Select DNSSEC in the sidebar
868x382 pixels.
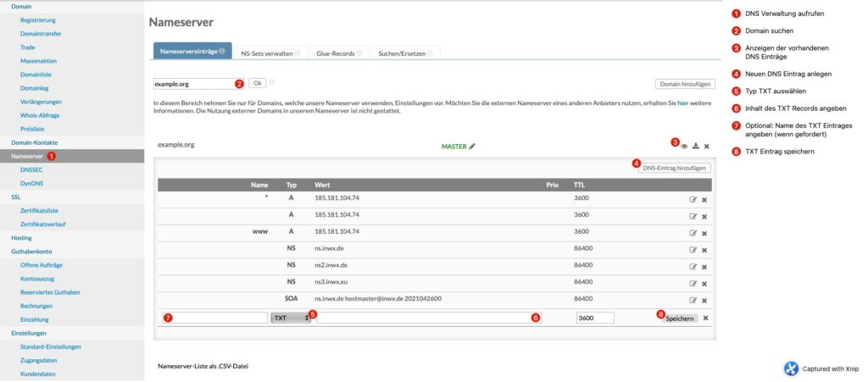tap(31, 169)
